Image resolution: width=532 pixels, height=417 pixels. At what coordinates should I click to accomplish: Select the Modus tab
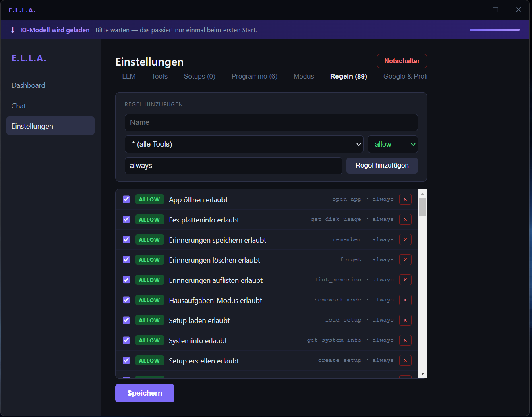304,76
